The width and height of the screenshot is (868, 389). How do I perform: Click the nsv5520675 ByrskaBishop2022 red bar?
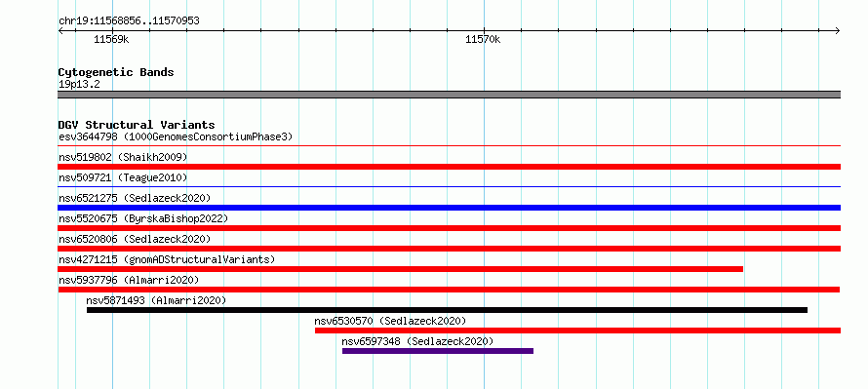click(449, 228)
